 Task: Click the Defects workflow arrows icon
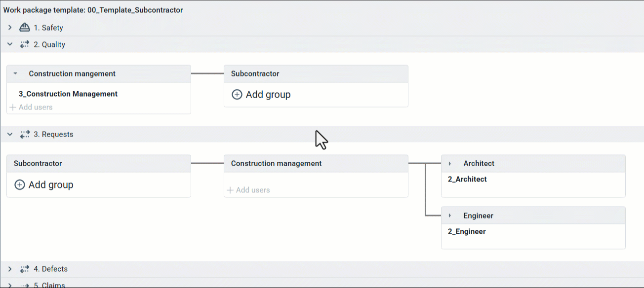[25, 269]
